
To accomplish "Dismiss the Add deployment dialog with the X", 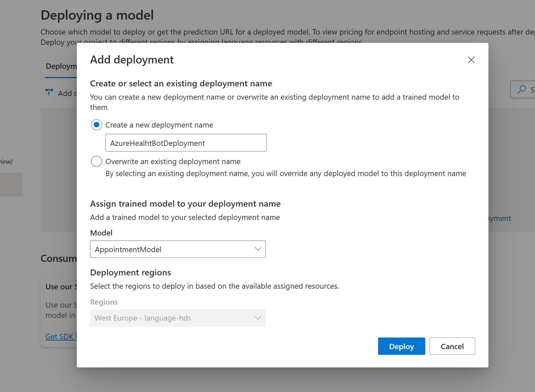I will click(x=471, y=60).
